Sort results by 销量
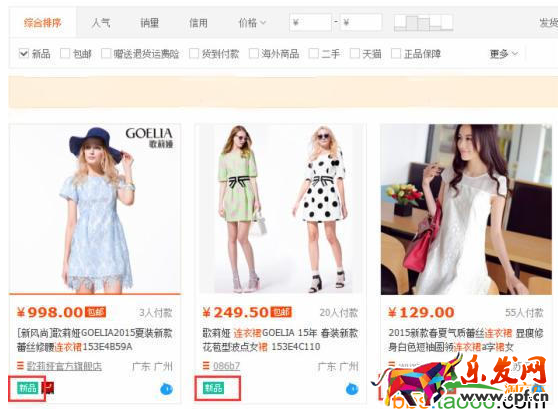The height and width of the screenshot is (417, 559). click(x=149, y=23)
